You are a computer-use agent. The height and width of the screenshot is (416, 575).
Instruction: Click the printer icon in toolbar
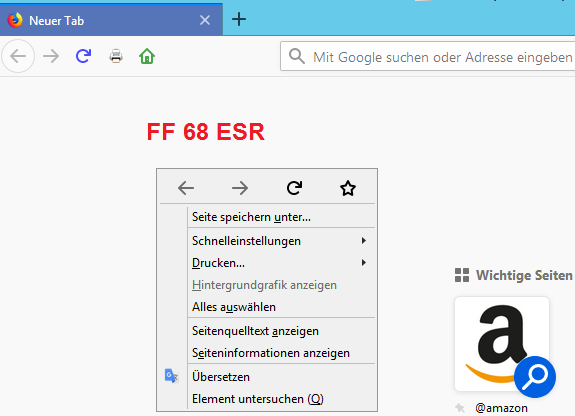[x=116, y=56]
